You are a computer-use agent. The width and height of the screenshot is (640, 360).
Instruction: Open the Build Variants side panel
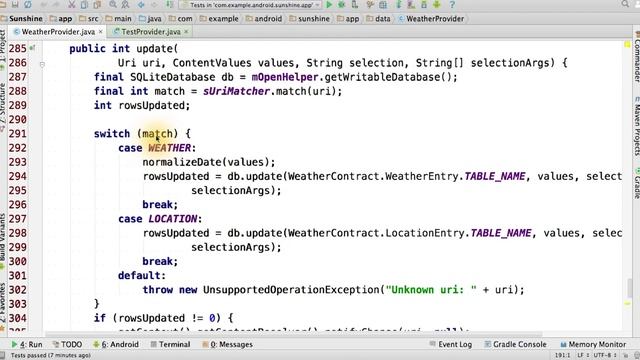tap(3, 241)
